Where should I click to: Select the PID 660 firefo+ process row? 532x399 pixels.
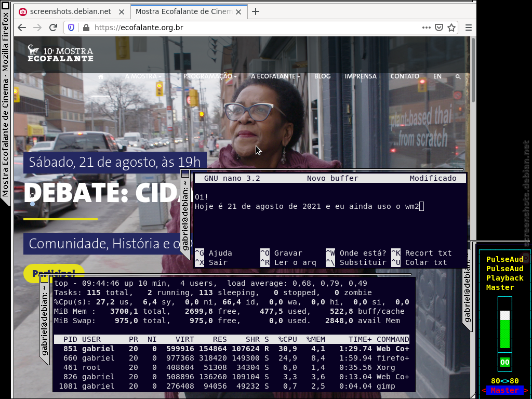(x=232, y=358)
